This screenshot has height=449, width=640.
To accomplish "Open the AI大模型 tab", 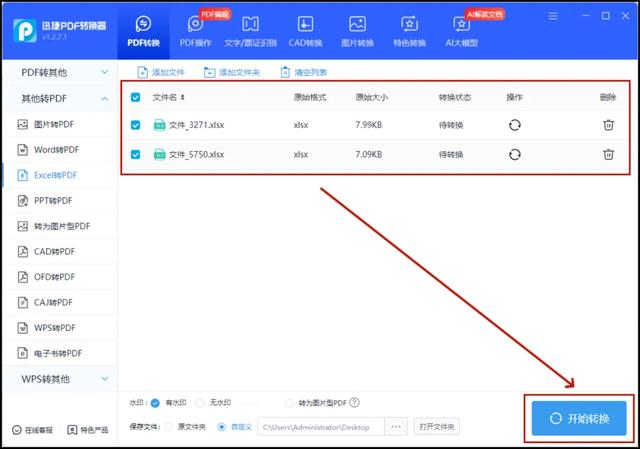I will click(x=462, y=32).
